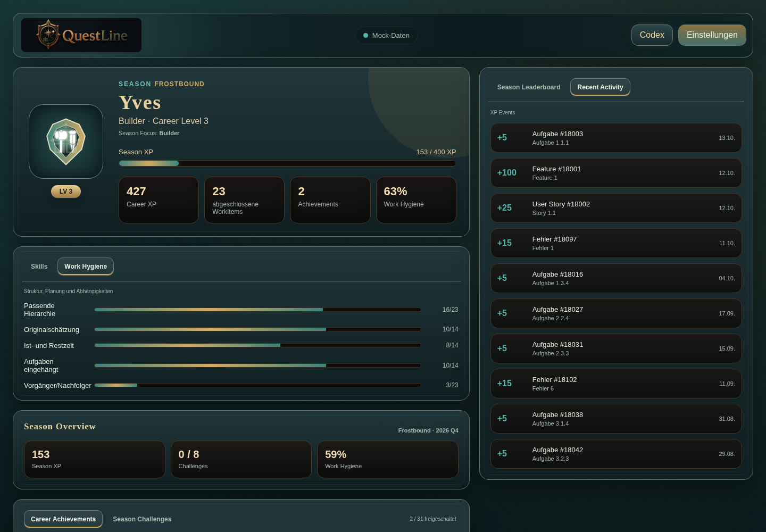Select the Work Hygiene tab
This screenshot has height=532, width=766.
pos(86,267)
